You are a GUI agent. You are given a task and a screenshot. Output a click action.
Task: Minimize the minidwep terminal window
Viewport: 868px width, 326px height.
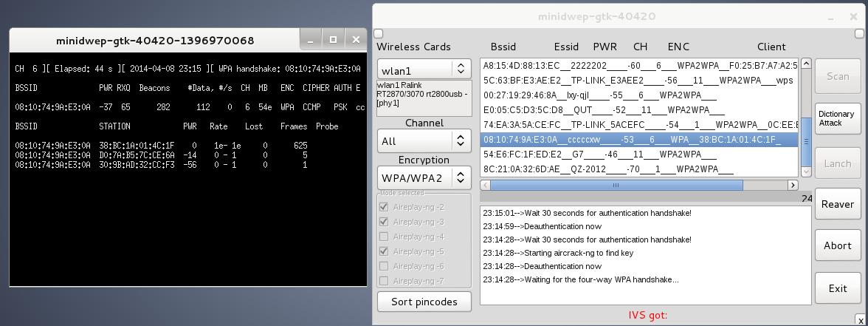click(x=311, y=39)
